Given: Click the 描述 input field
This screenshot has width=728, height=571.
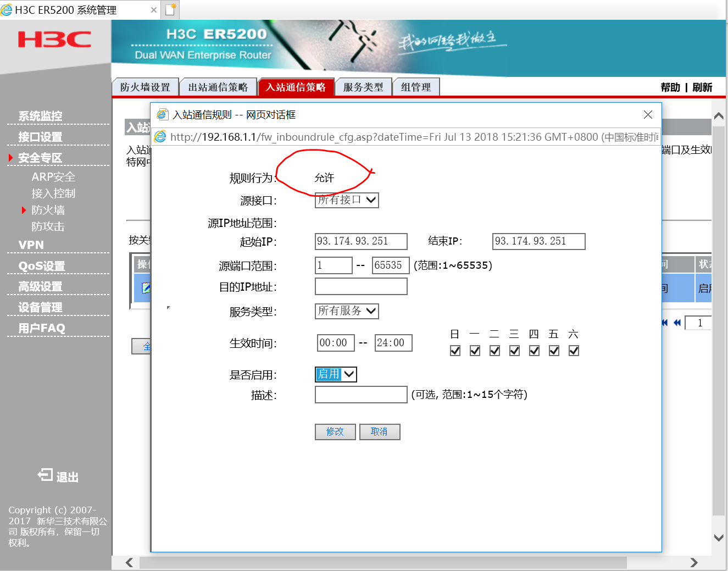Looking at the screenshot, I should coord(361,395).
